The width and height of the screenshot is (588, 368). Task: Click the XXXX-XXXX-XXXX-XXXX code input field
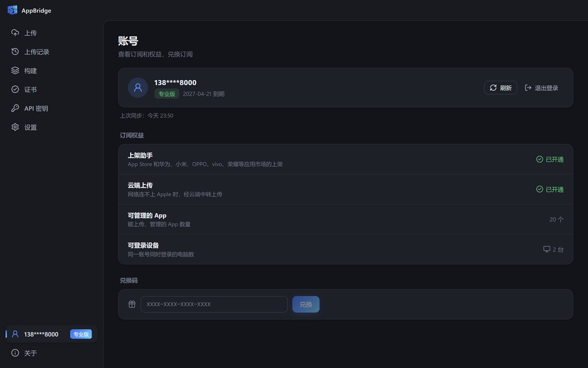(214, 304)
